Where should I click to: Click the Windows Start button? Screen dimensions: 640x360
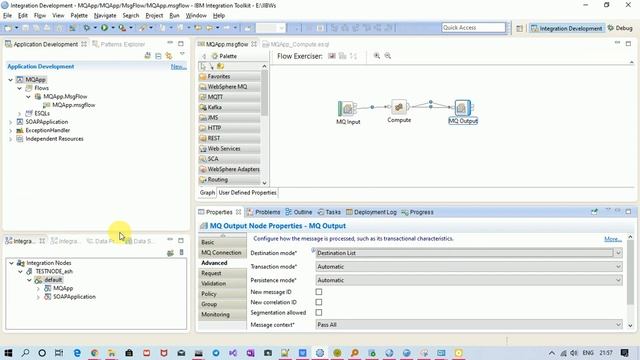coord(8,353)
